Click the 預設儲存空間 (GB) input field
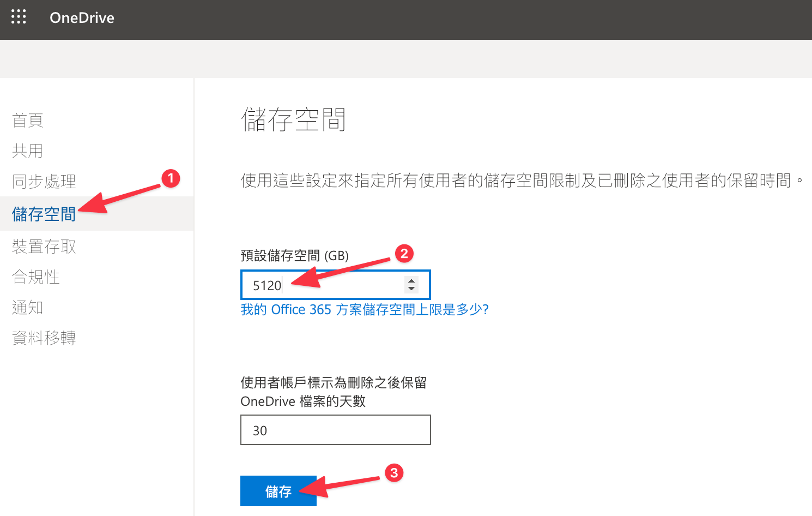Image resolution: width=812 pixels, height=516 pixels. [x=336, y=285]
